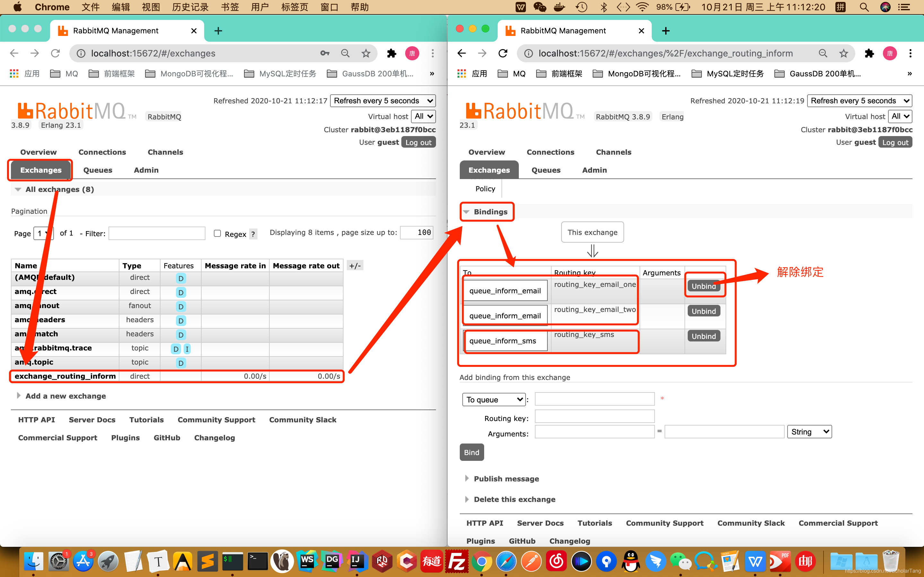
Task: Expand the Publish message section
Action: click(x=507, y=477)
